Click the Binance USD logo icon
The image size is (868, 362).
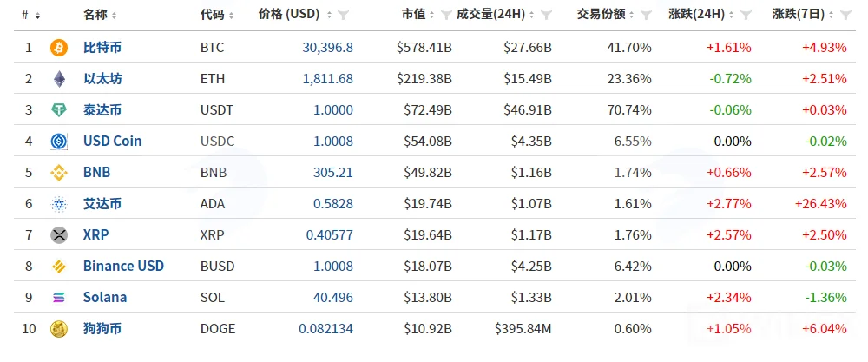point(59,267)
